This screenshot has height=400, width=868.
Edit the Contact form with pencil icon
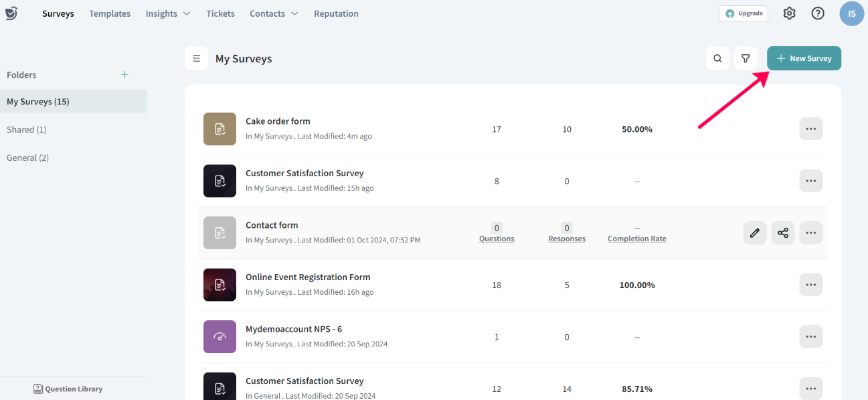(x=755, y=232)
